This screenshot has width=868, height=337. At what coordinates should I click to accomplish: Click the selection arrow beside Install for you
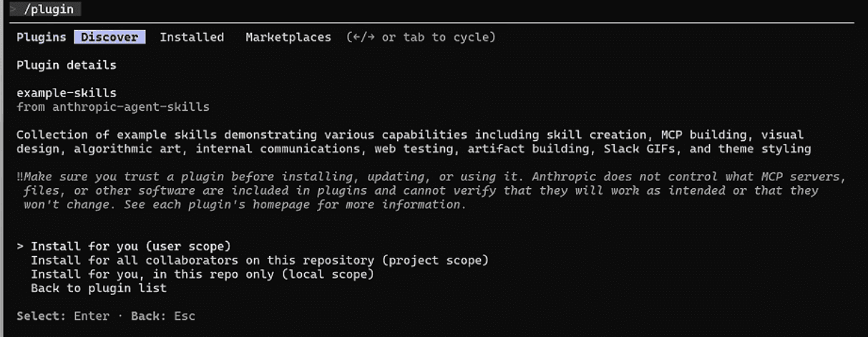tap(20, 246)
